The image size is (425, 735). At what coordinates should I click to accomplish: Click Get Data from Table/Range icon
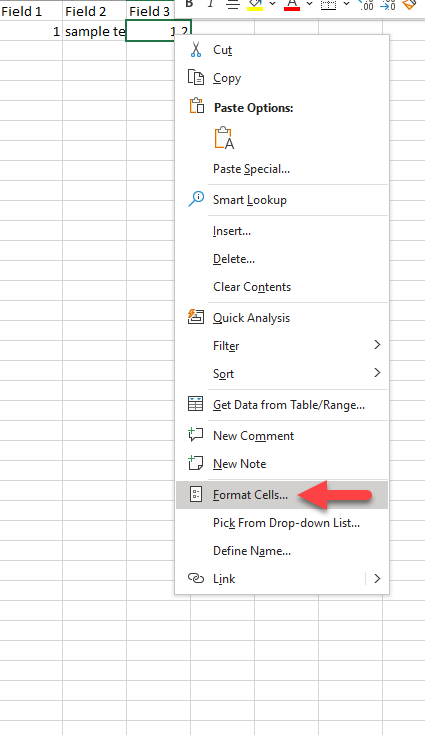pos(195,404)
